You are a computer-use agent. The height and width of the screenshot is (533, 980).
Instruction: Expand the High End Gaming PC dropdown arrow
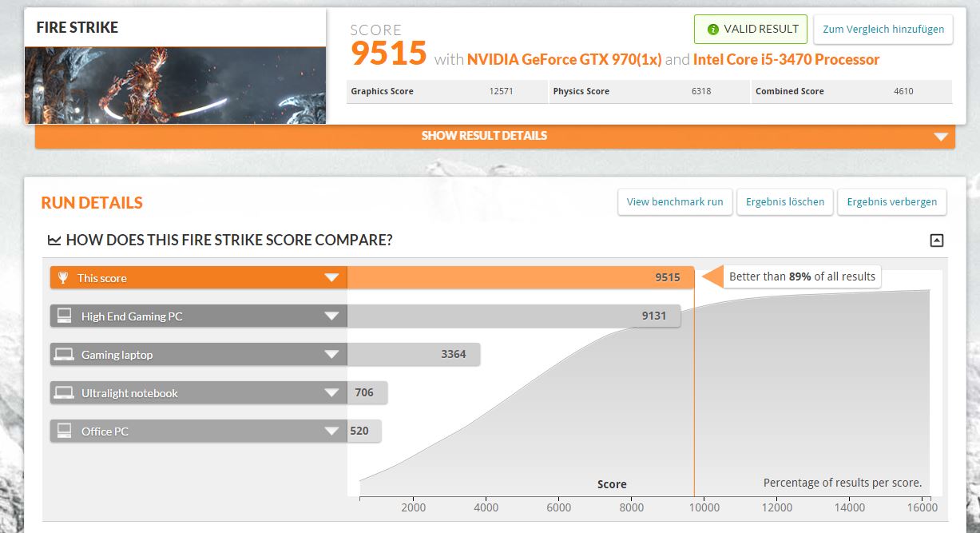[331, 316]
